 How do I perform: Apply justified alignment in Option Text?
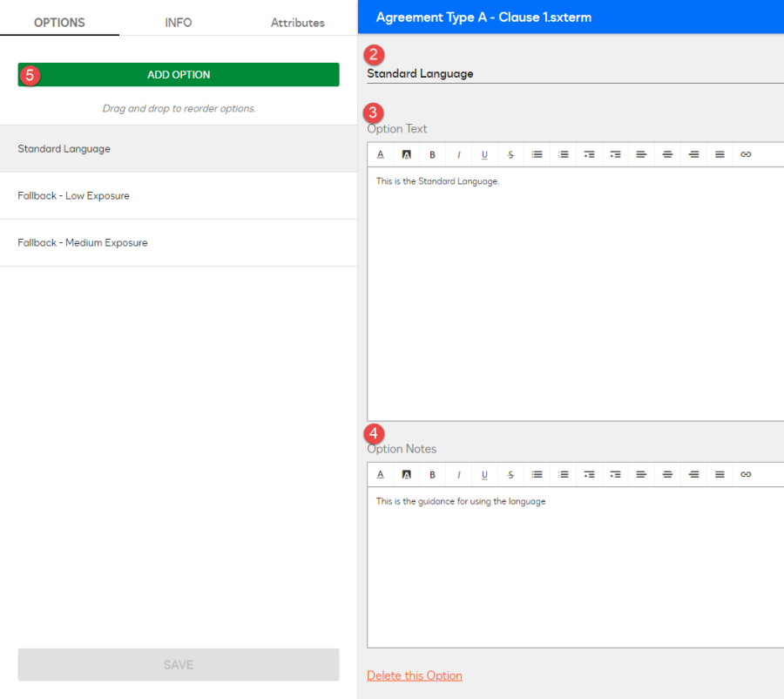[720, 154]
